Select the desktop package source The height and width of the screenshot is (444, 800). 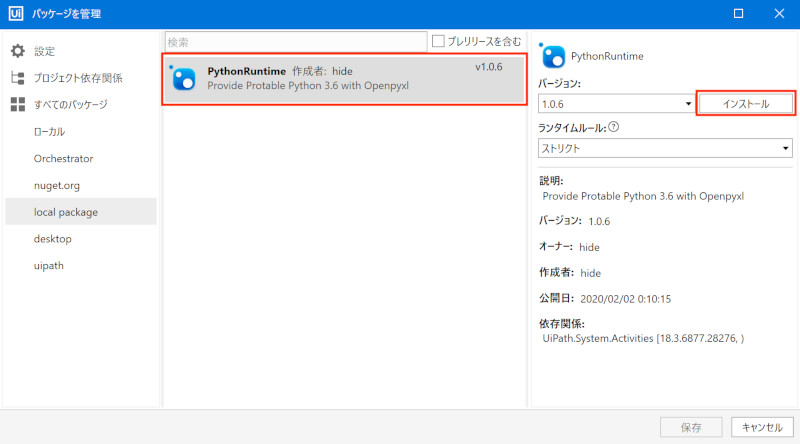(53, 239)
